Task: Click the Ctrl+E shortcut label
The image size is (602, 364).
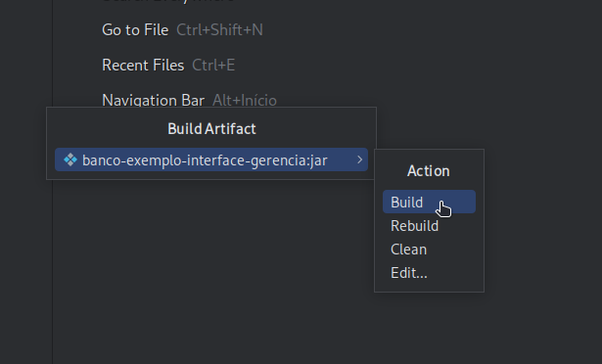Action: tap(213, 66)
